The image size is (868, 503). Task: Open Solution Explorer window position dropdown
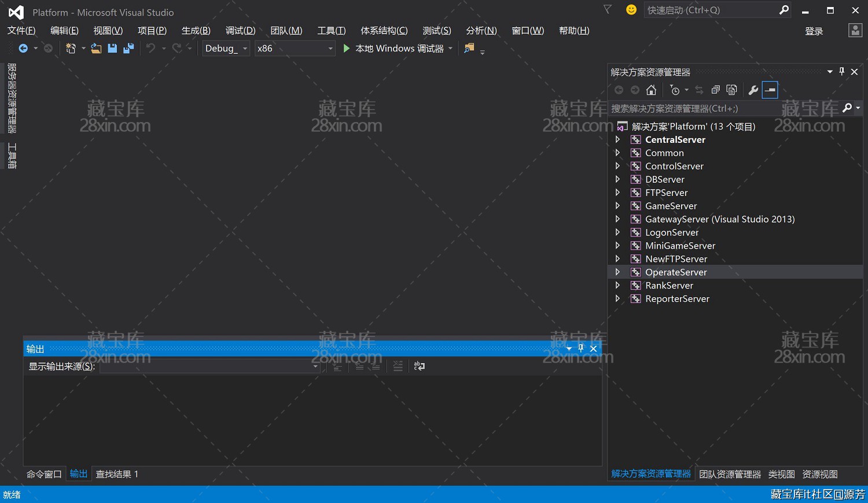click(830, 72)
